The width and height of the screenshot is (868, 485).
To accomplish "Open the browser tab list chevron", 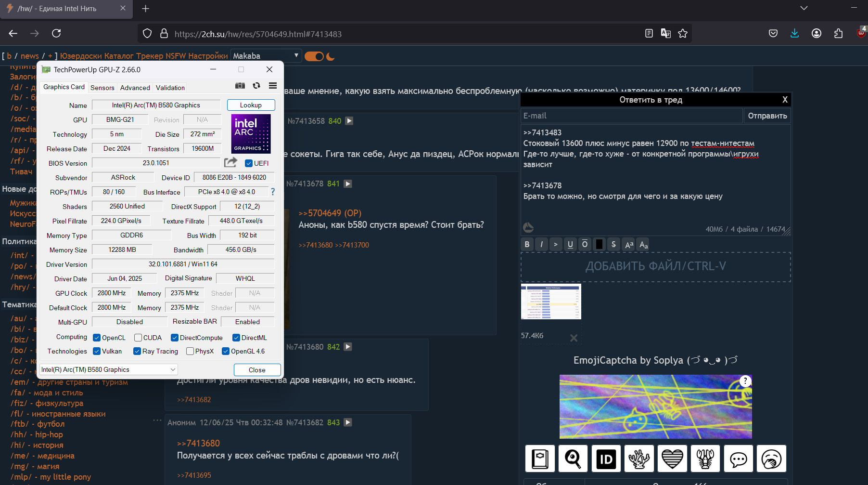I will [804, 8].
